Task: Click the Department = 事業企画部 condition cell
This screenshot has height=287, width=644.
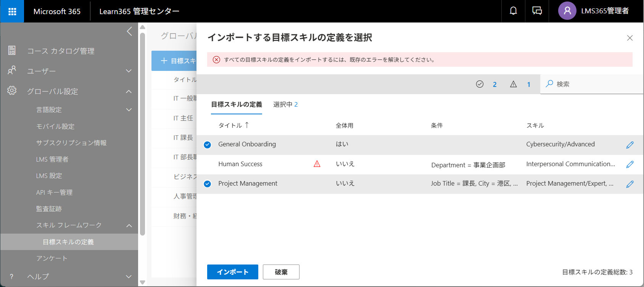Action: pos(468,165)
